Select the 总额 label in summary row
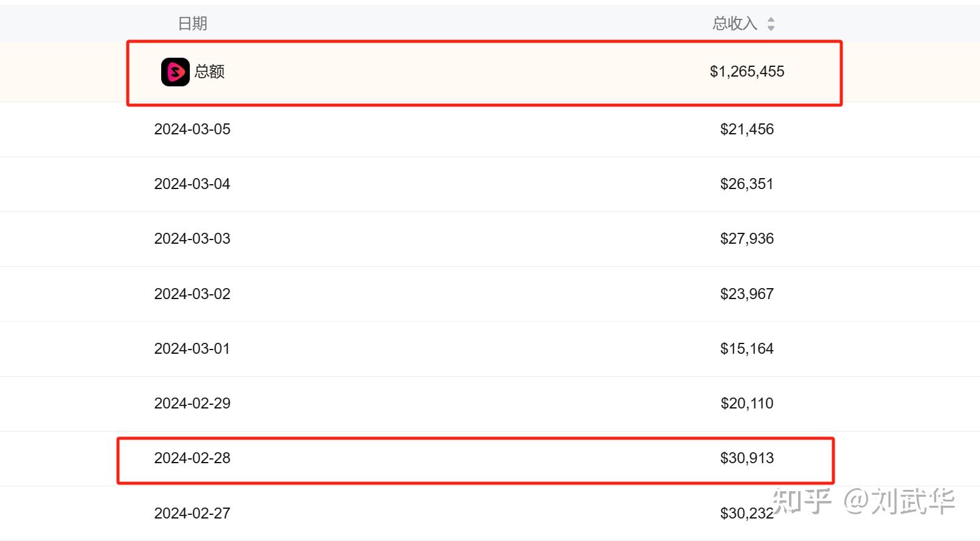The image size is (980, 541). (210, 72)
